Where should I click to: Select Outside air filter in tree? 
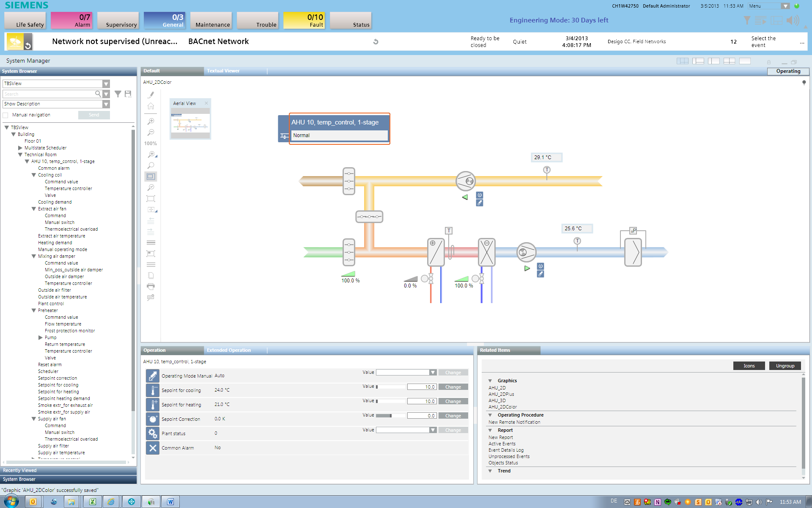tap(54, 290)
